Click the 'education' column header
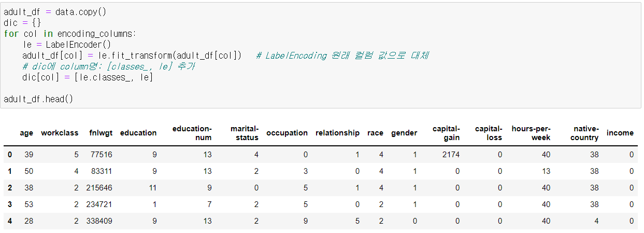644x233 pixels. [138, 133]
